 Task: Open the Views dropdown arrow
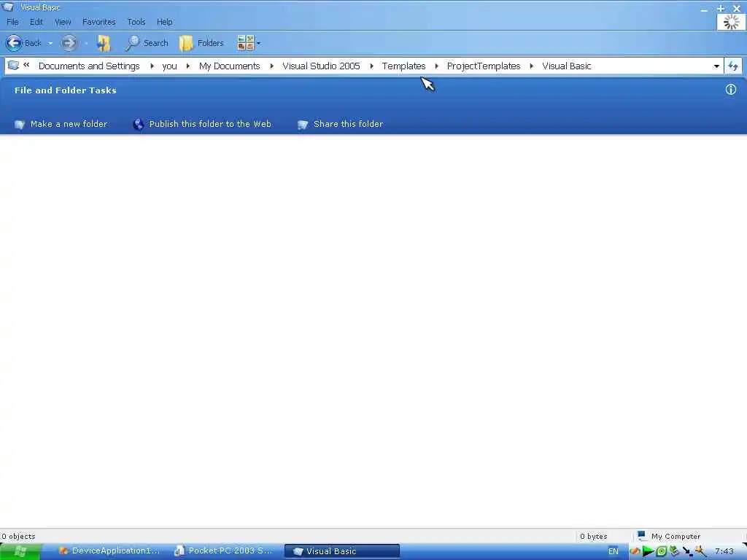pyautogui.click(x=259, y=43)
